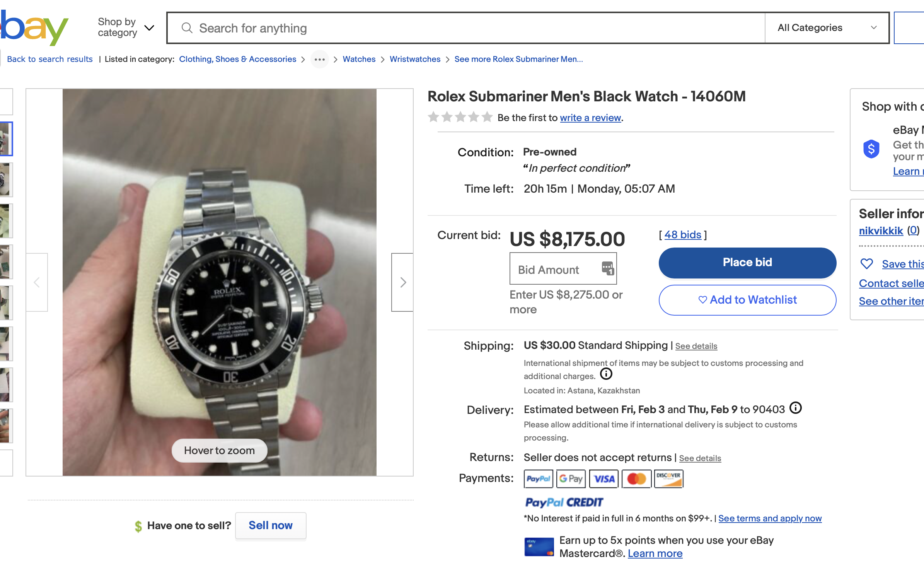Screen dimensions: 924x574
Task: Click the Place bid button
Action: (x=747, y=263)
